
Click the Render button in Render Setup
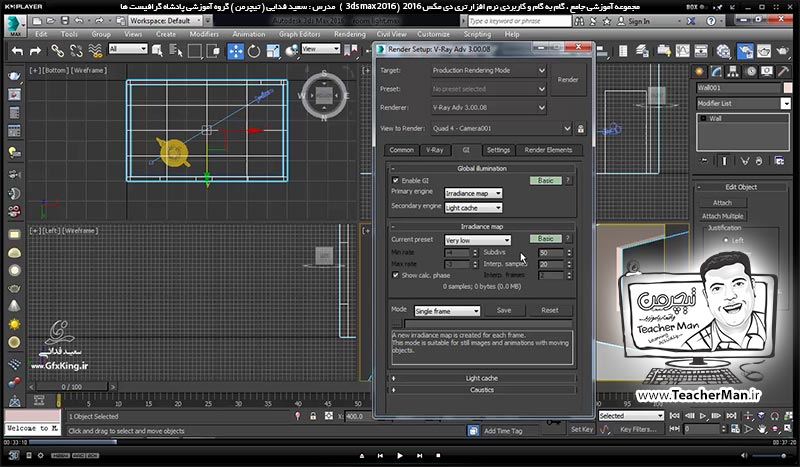(568, 80)
